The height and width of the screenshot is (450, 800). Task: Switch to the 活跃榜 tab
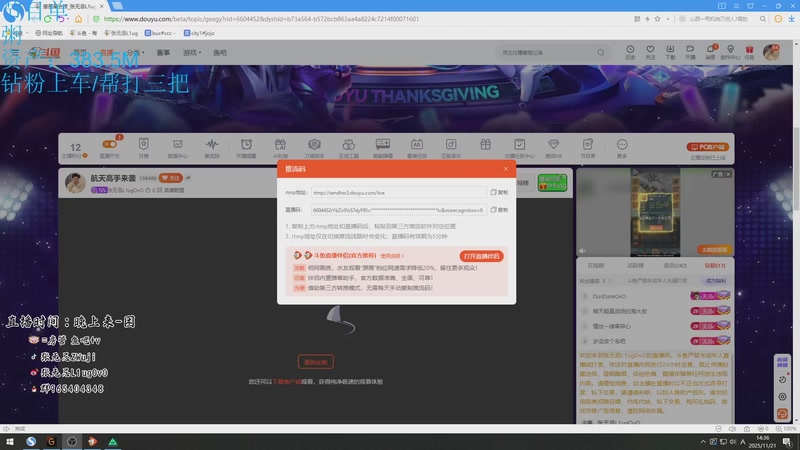click(x=635, y=265)
